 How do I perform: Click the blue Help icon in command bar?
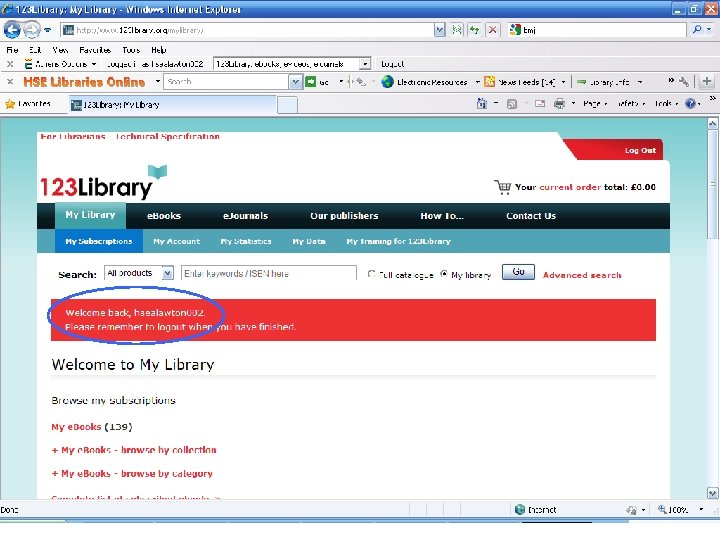pyautogui.click(x=690, y=104)
